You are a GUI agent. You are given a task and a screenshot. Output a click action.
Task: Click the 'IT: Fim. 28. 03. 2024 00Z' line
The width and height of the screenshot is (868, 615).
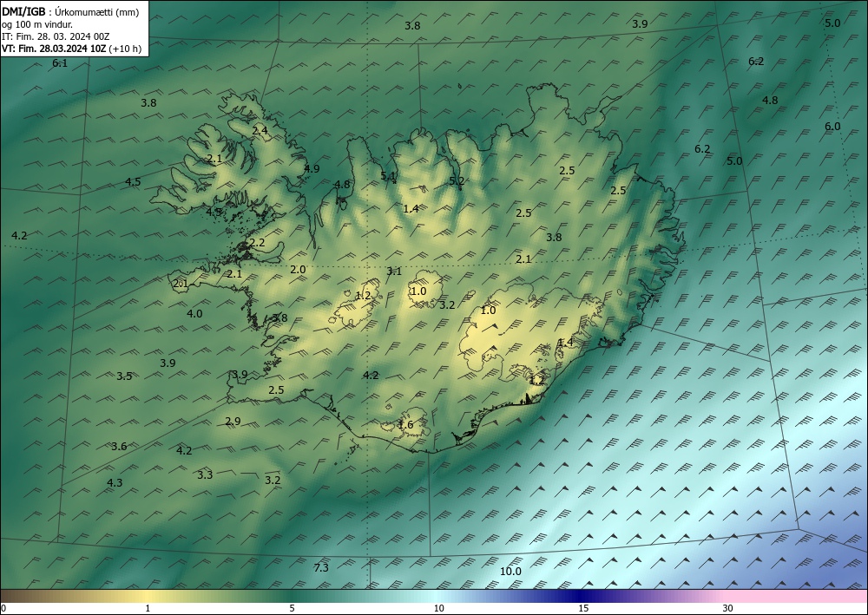click(x=56, y=36)
